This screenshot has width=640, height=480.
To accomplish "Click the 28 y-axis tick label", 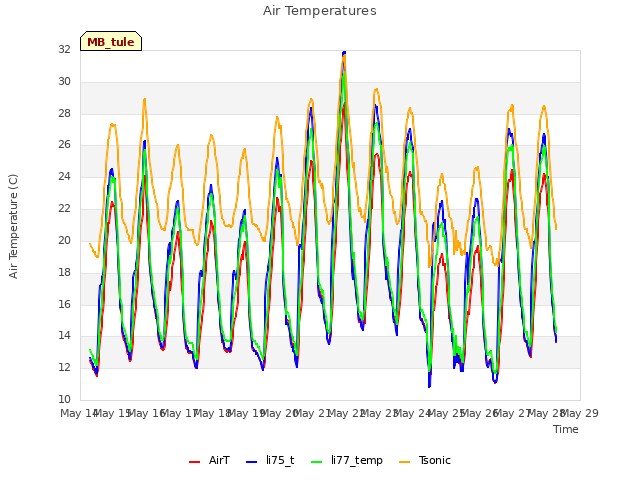I will point(64,113).
